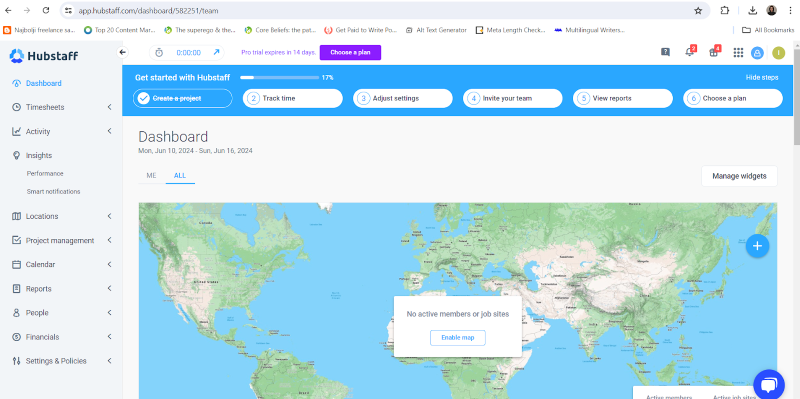Click the Financials dollar icon

16,337
